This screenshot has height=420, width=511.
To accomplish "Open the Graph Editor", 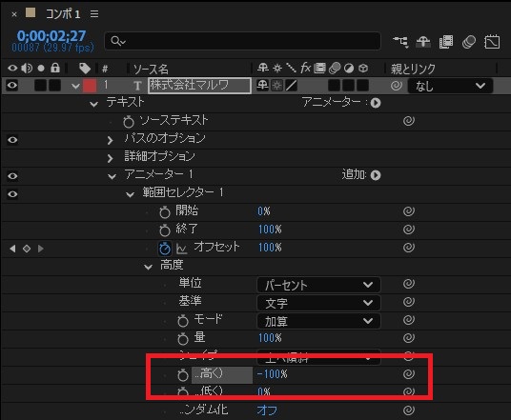I will click(491, 42).
